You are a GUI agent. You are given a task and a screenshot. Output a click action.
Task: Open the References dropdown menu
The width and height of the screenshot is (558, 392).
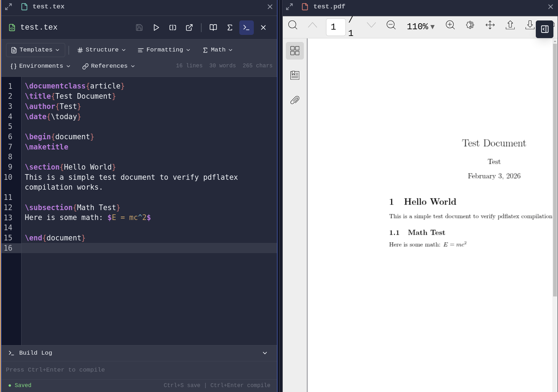coord(109,66)
